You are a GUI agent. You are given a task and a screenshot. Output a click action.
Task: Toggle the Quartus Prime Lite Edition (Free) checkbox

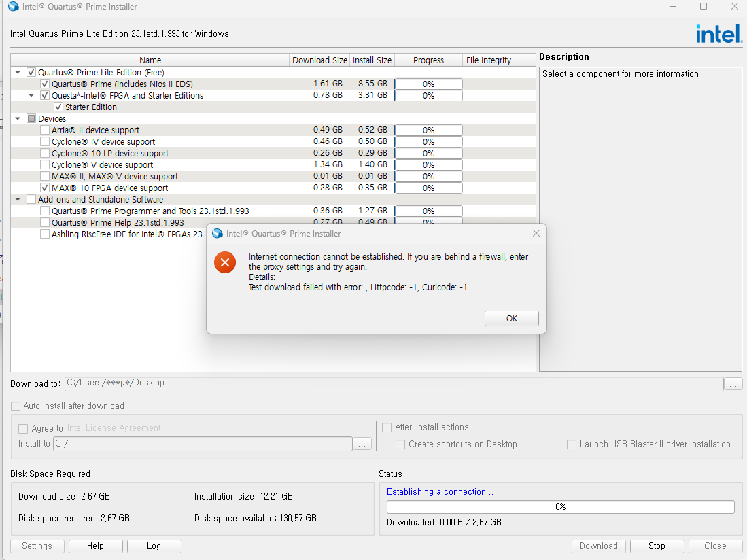[31, 73]
